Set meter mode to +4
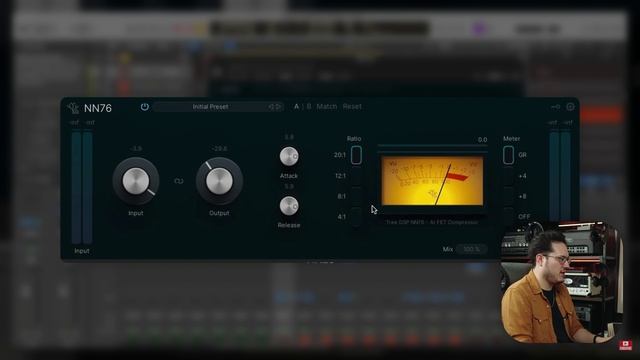The image size is (640, 360). tap(508, 176)
